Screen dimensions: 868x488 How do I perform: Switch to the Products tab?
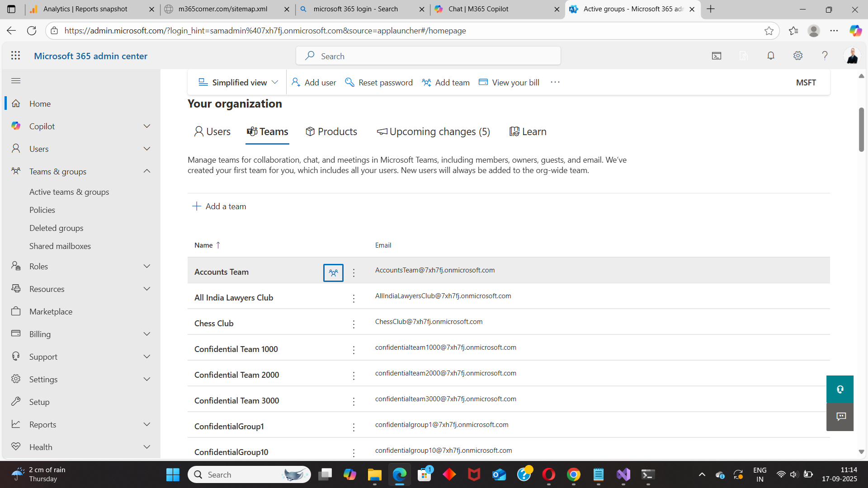331,131
